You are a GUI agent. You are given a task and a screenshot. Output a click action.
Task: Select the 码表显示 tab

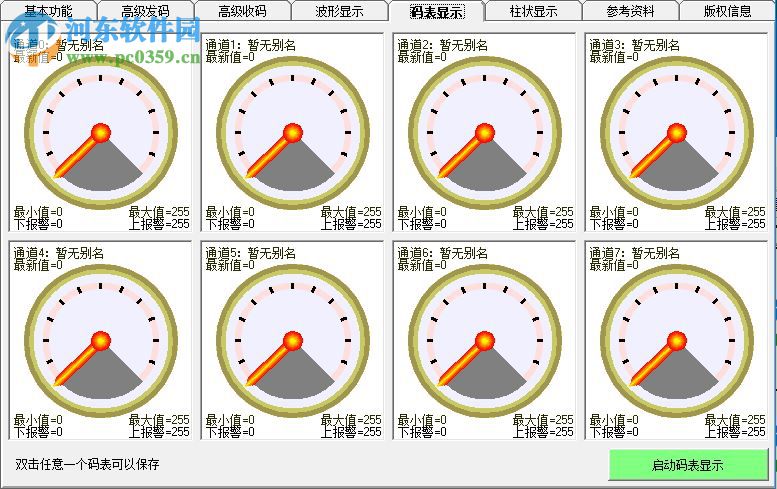pos(437,11)
